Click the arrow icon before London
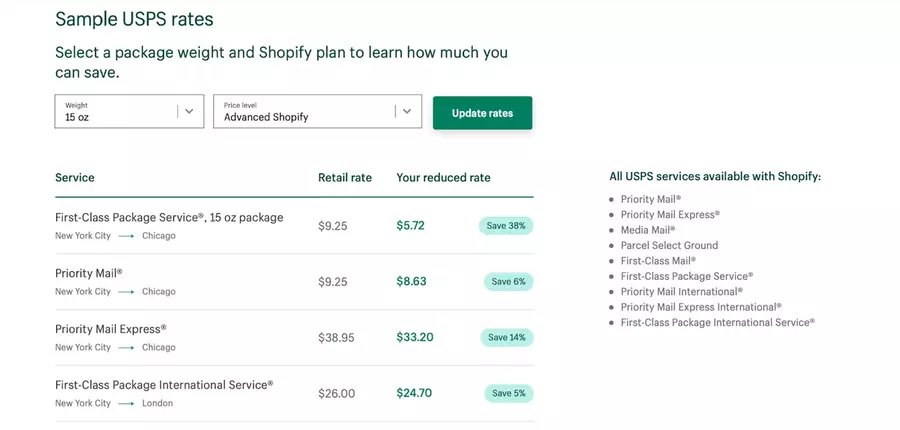Viewport: 900px width, 430px height. click(x=126, y=404)
